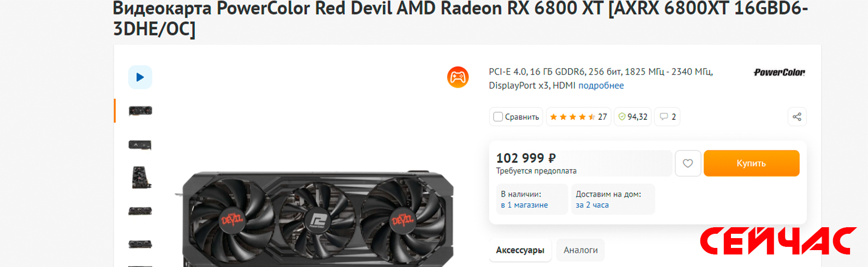Add to wishlist with heart icon
This screenshot has width=868, height=267.
point(688,163)
